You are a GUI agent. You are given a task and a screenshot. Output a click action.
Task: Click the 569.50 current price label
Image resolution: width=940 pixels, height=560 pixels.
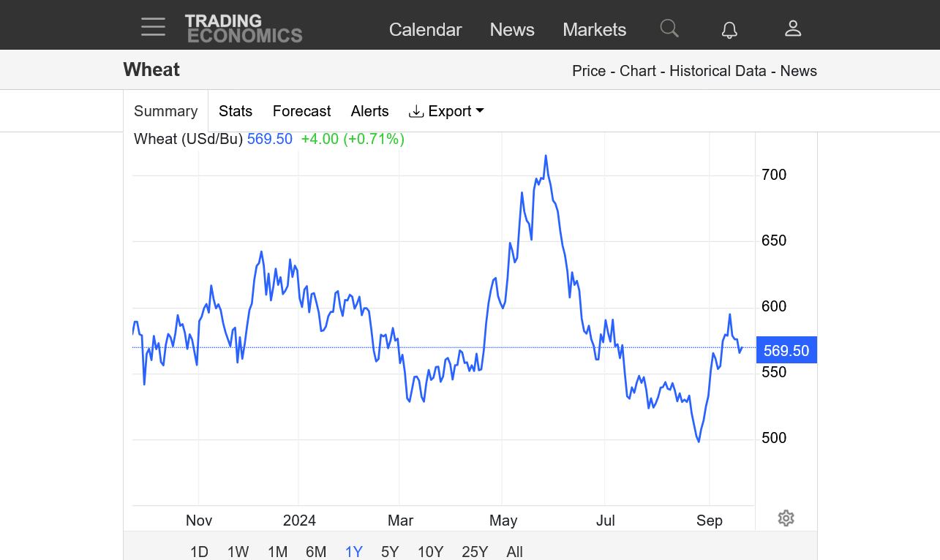click(x=786, y=351)
